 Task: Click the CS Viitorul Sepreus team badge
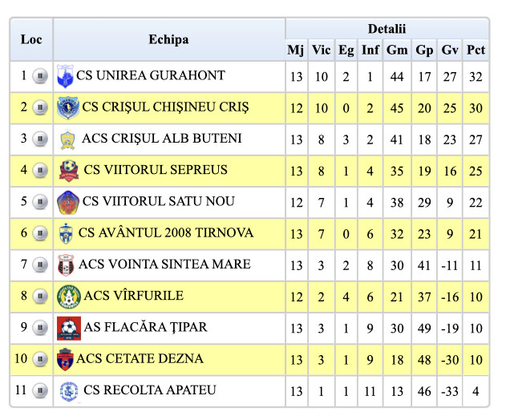pos(68,171)
